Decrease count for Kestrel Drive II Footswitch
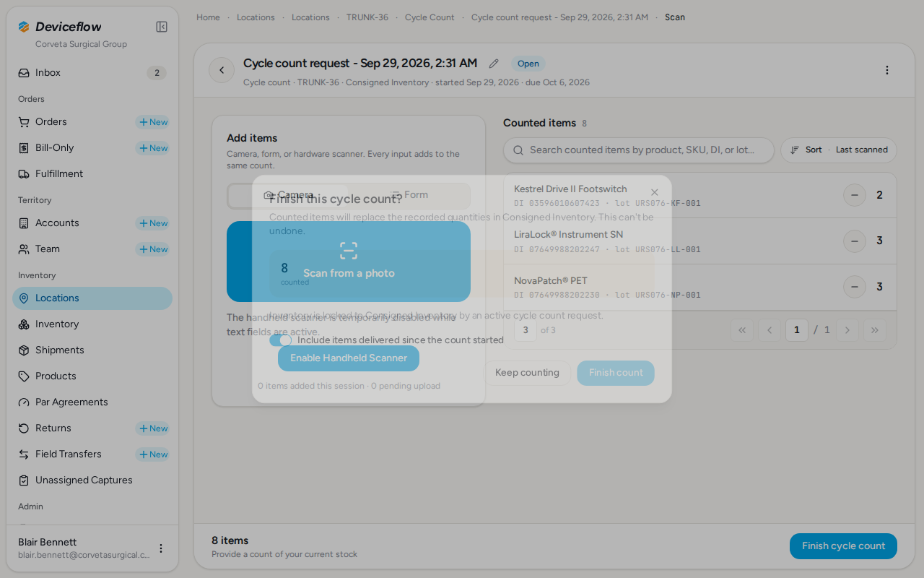Screen dimensions: 924x578 855,195
